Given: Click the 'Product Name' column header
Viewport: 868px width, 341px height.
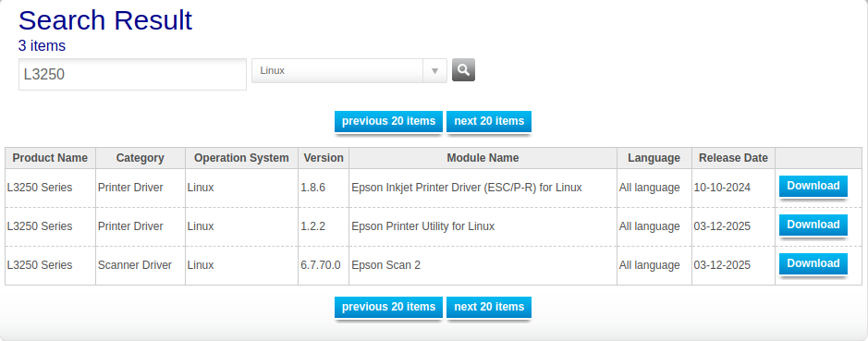Looking at the screenshot, I should point(50,158).
